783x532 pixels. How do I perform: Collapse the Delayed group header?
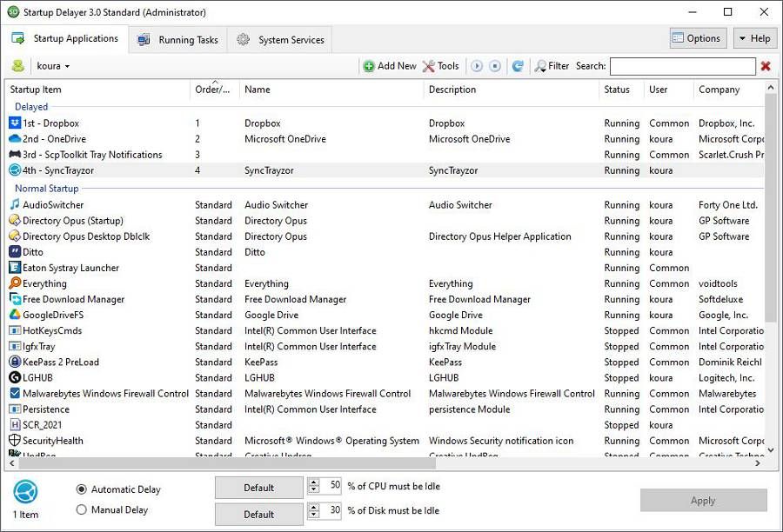(x=30, y=106)
